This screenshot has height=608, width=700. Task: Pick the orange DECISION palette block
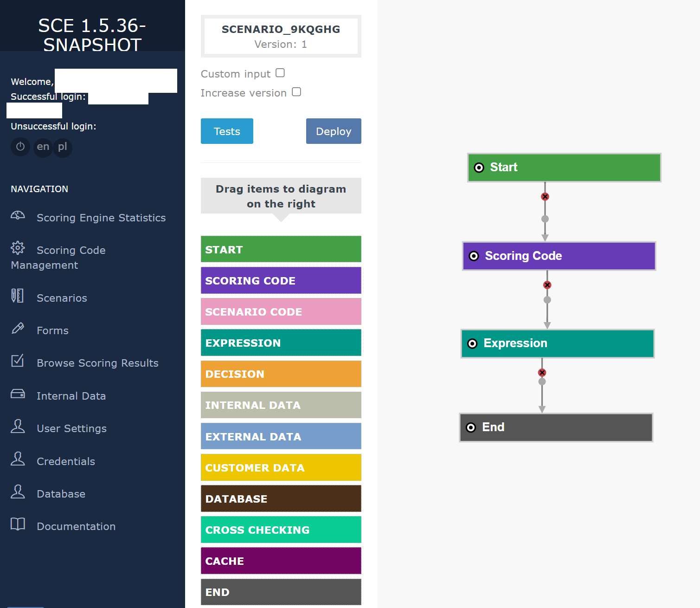click(x=281, y=374)
